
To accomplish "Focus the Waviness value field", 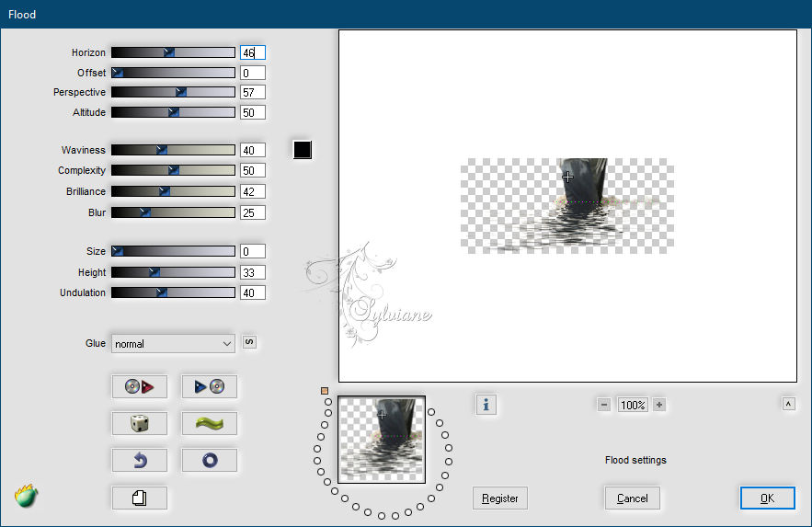I will pyautogui.click(x=253, y=150).
